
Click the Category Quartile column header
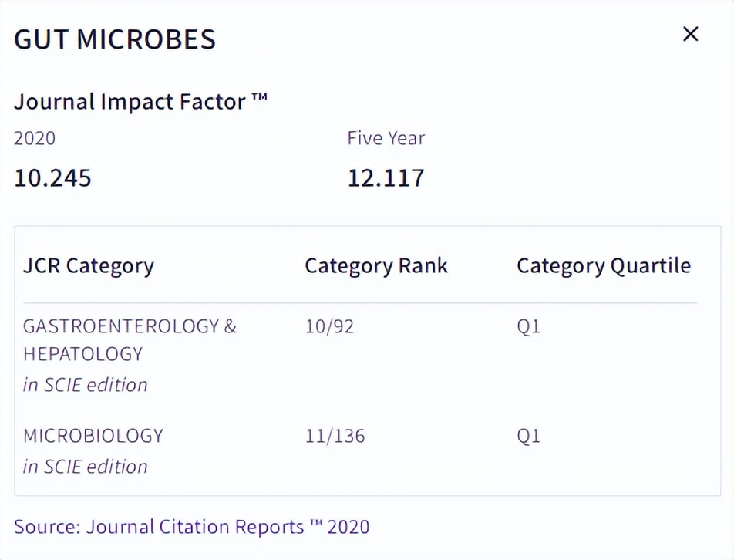pyautogui.click(x=604, y=265)
